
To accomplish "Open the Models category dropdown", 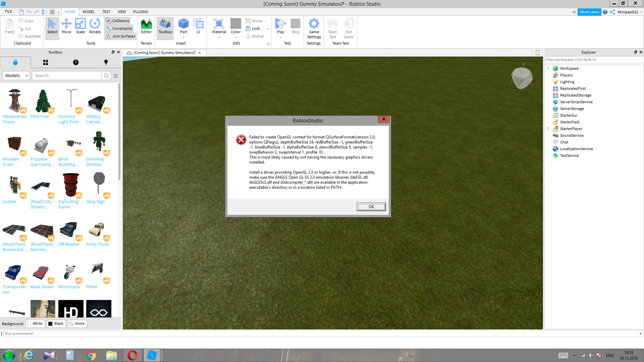I will click(x=16, y=76).
